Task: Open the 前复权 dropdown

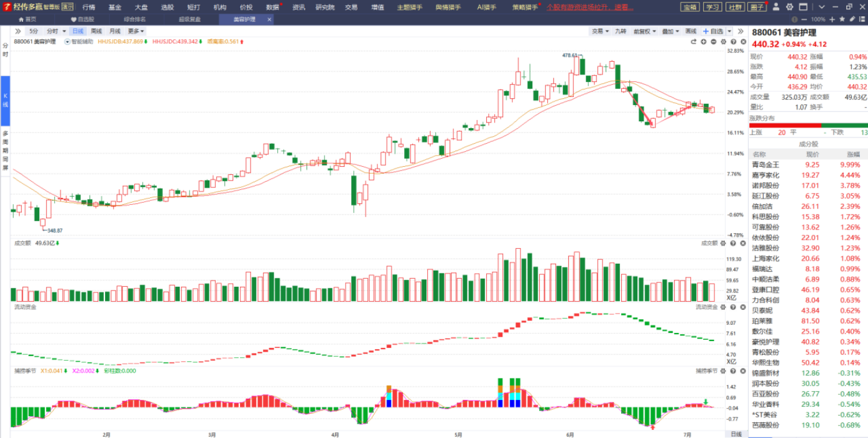Action: point(644,31)
